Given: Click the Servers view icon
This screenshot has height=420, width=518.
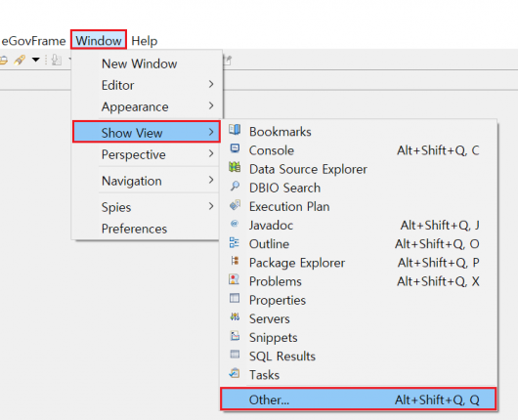Looking at the screenshot, I should [235, 317].
